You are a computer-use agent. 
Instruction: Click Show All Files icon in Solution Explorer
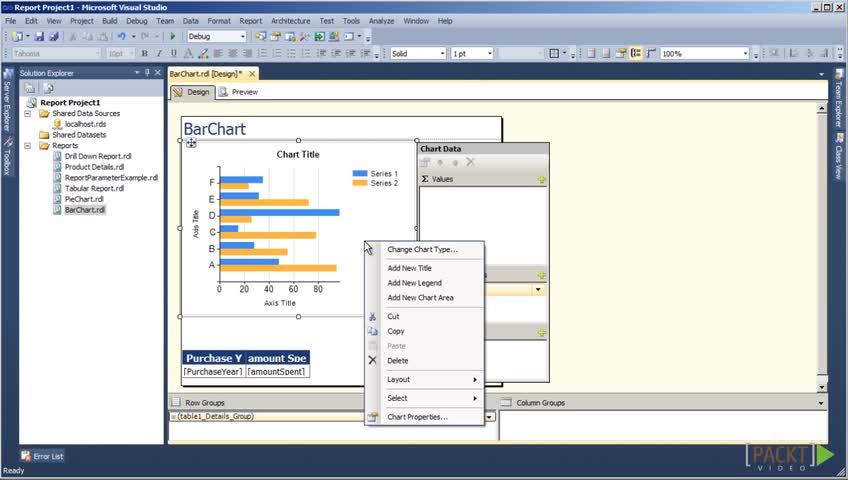click(48, 88)
